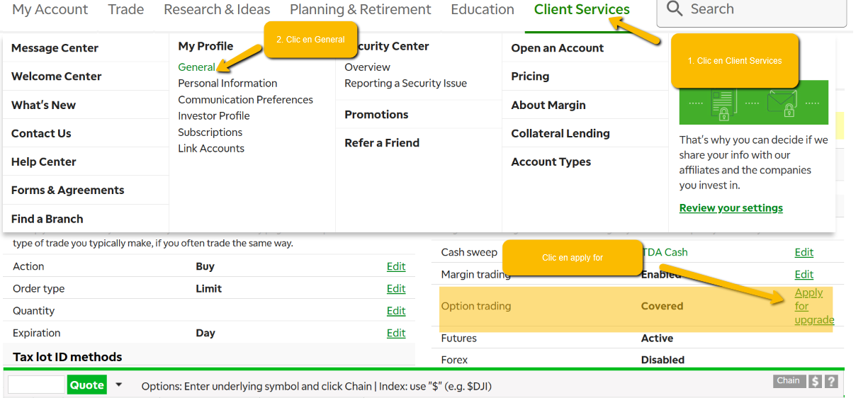Open Refer a Friend

click(382, 143)
